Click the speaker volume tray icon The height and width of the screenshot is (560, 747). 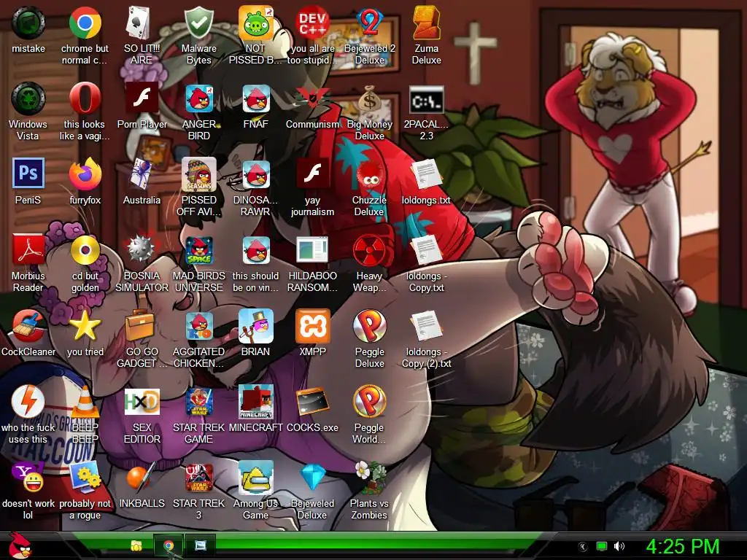pos(619,546)
